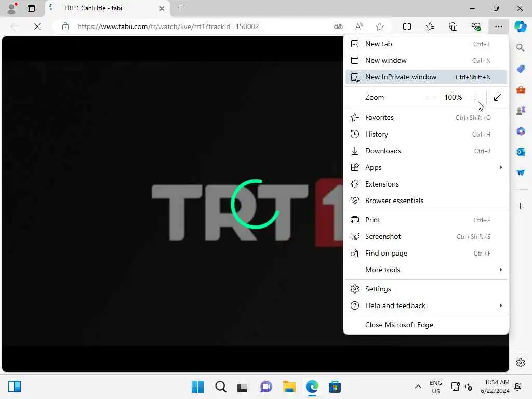The width and height of the screenshot is (532, 399).
Task: Select New window menu item
Action: pos(426,60)
